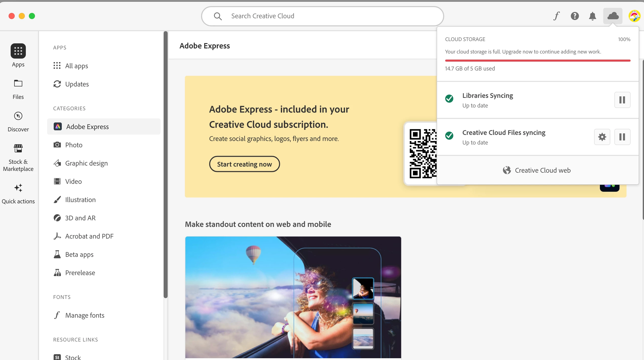The width and height of the screenshot is (644, 360).
Task: Open Quick actions sparkle section
Action: (x=18, y=193)
